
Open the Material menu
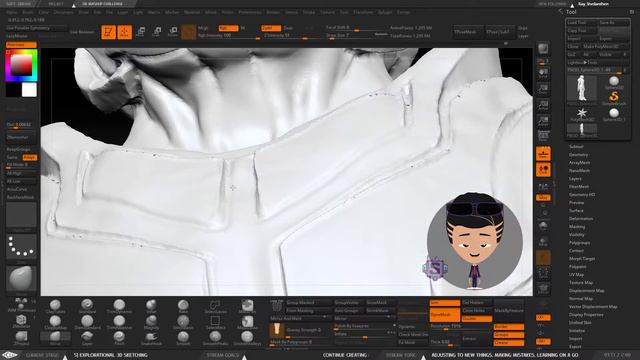(192, 12)
